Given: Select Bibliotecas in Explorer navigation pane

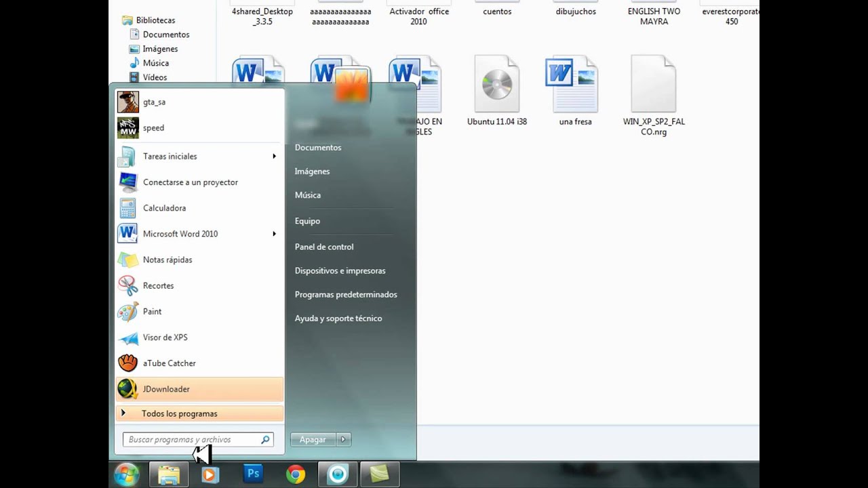Looking at the screenshot, I should click(x=155, y=20).
